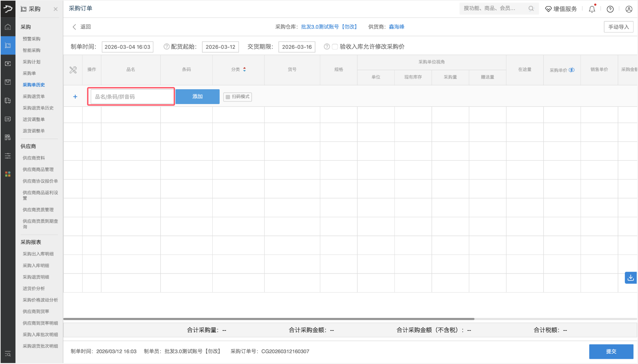Viewport: 638px width, 364px height.
Task: Click the horizontal scrollbar under table
Action: 269,319
